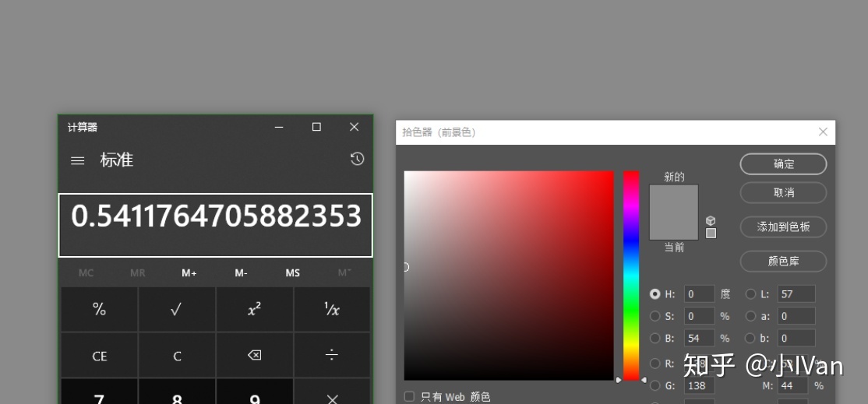The height and width of the screenshot is (404, 868).
Task: Click the M+ memory add button
Action: [189, 273]
